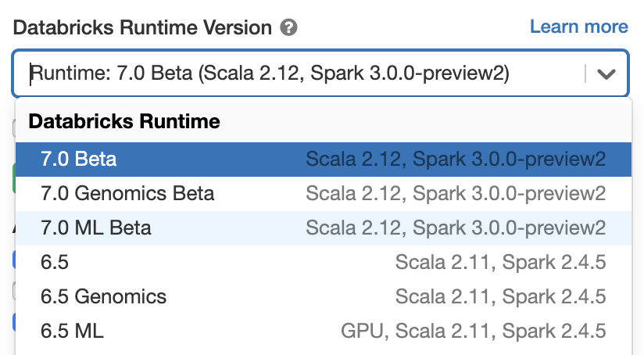The width and height of the screenshot is (644, 355).
Task: Select the 6.5 ML runtime
Action: point(72,331)
